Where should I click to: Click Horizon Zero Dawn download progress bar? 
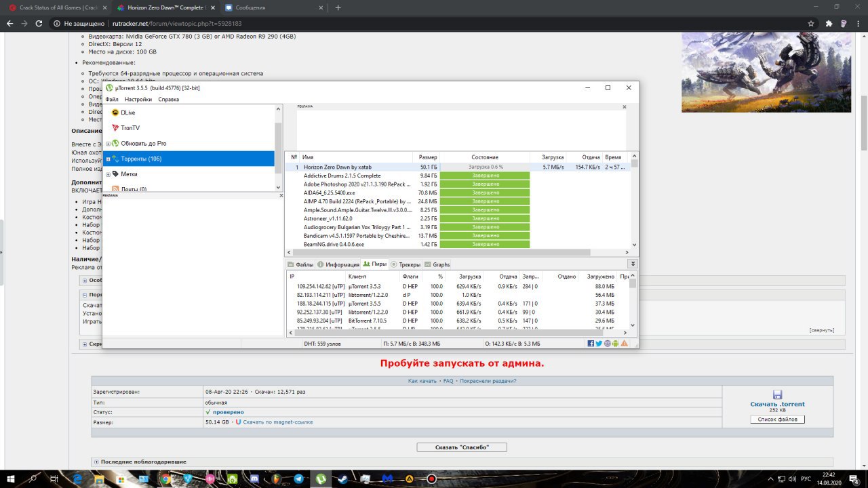pos(485,167)
